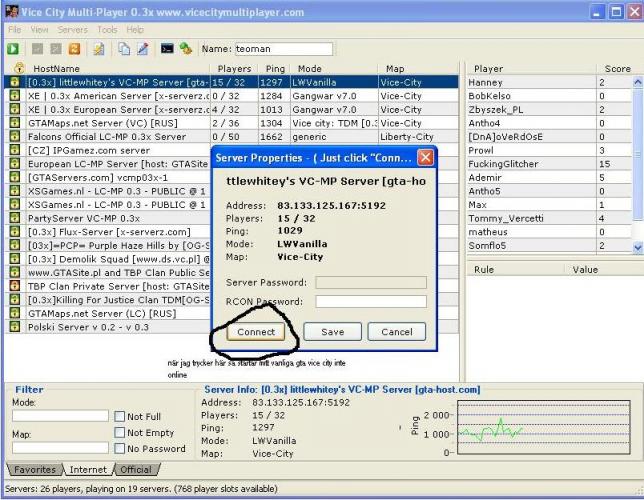644x500 pixels.
Task: Switch to the Favorites tab
Action: [35, 470]
